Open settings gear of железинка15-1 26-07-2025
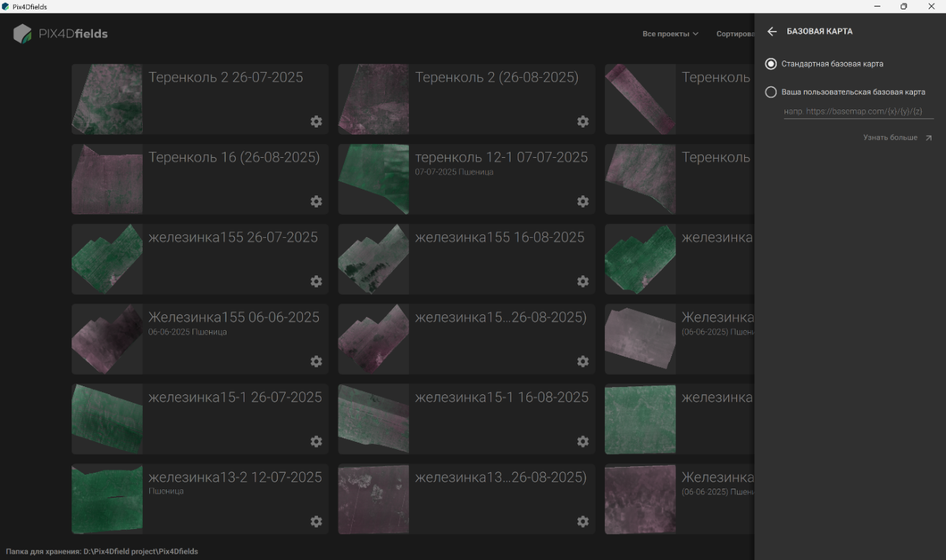 point(316,442)
